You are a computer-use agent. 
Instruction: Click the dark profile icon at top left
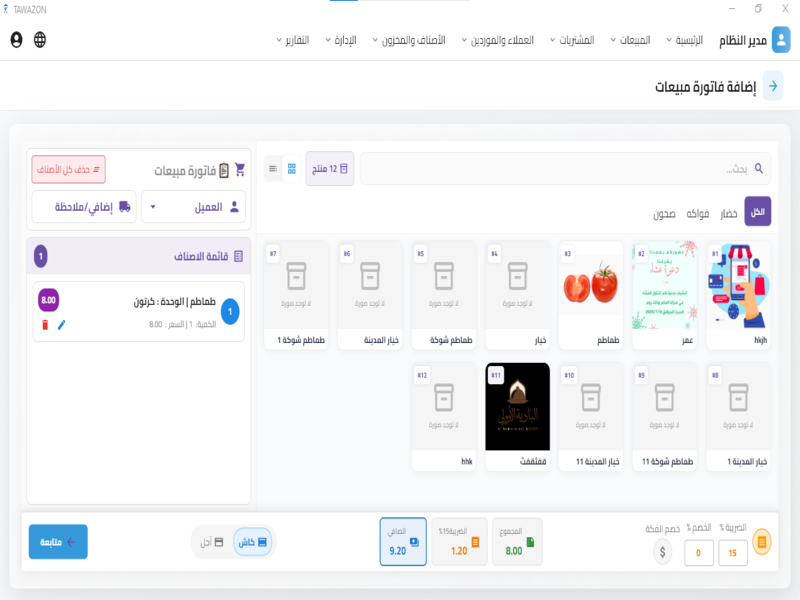[x=17, y=41]
